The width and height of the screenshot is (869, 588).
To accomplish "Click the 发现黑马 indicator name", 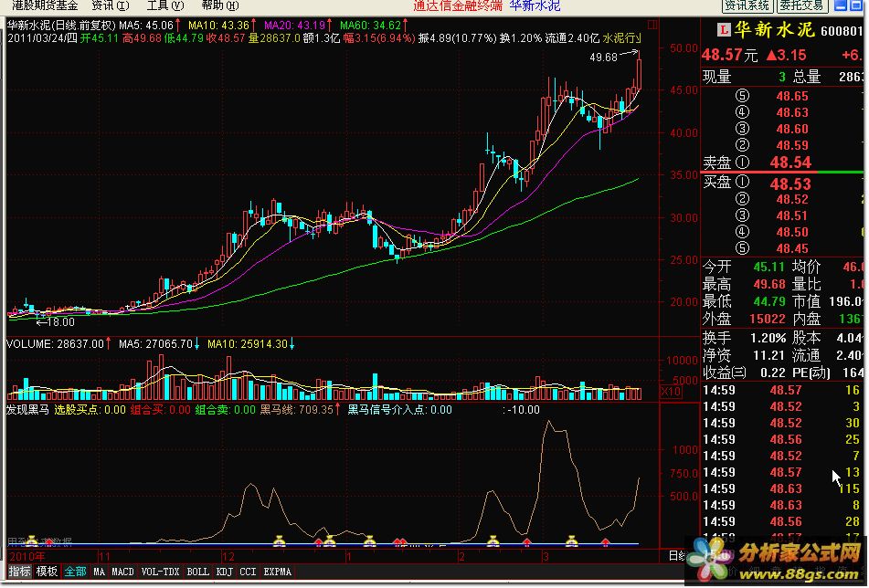I will click(27, 410).
